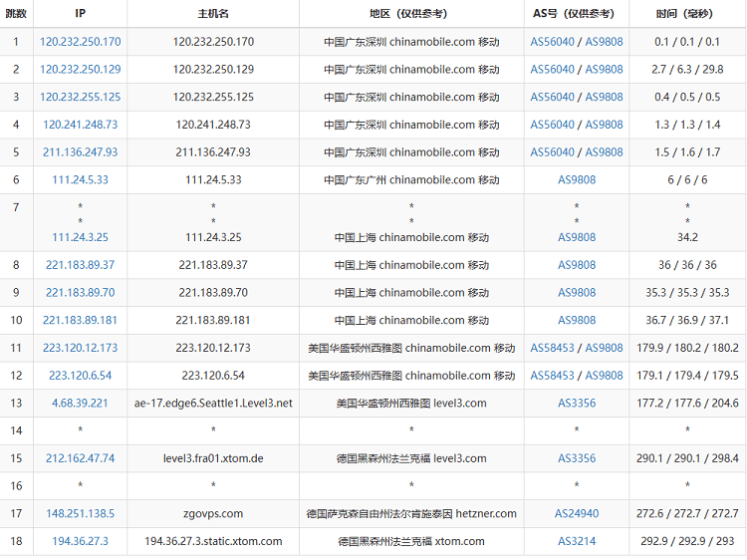Open IP link 148.251.138.5
This screenshot has height=560, width=747.
pos(80,514)
